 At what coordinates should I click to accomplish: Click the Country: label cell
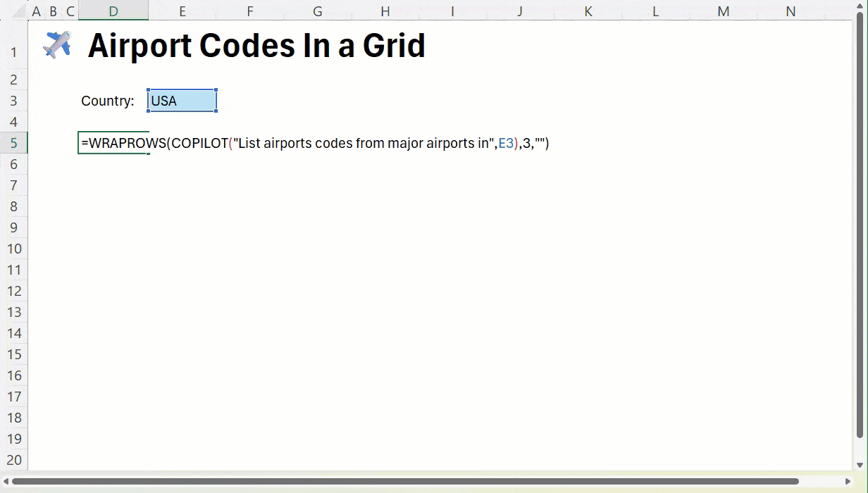click(x=108, y=101)
